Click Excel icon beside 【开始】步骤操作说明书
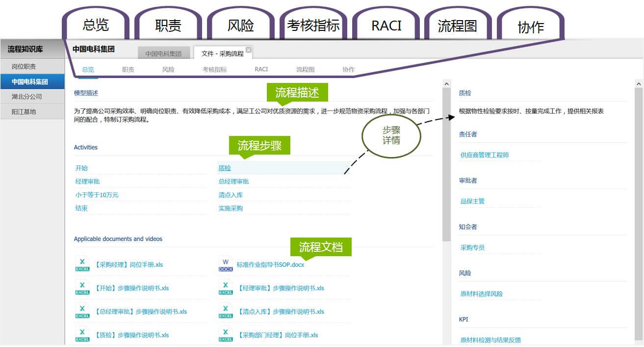Image resolution: width=644 pixels, height=347 pixels. (82, 288)
